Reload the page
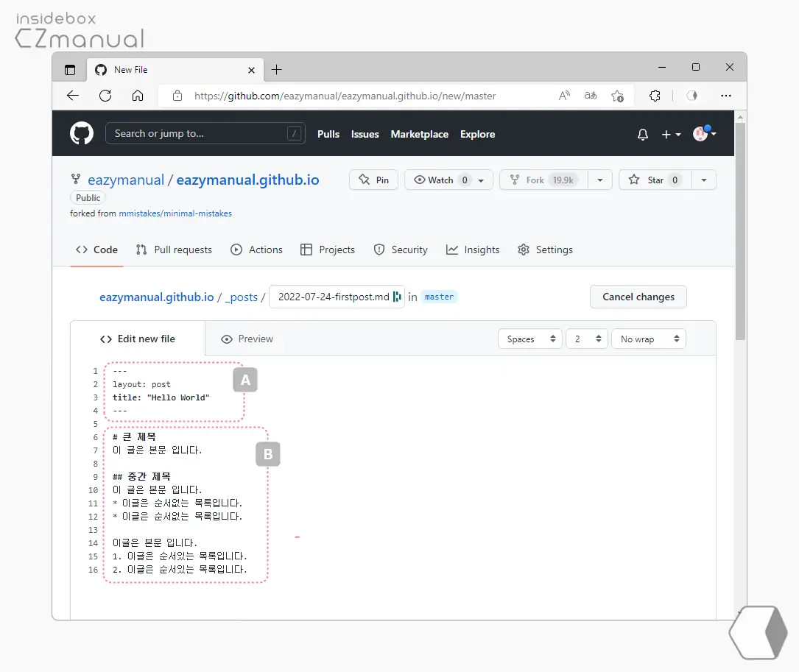 point(105,96)
